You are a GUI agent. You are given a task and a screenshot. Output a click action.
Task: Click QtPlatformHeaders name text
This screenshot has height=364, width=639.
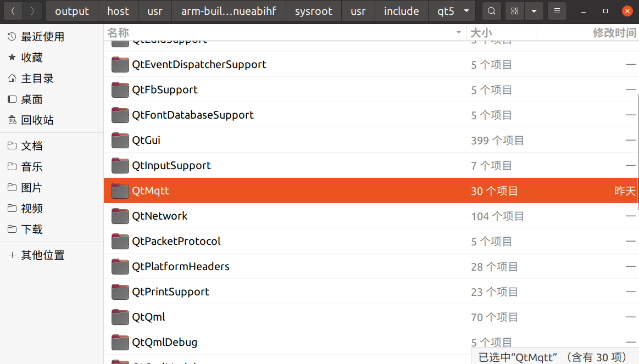tap(181, 266)
